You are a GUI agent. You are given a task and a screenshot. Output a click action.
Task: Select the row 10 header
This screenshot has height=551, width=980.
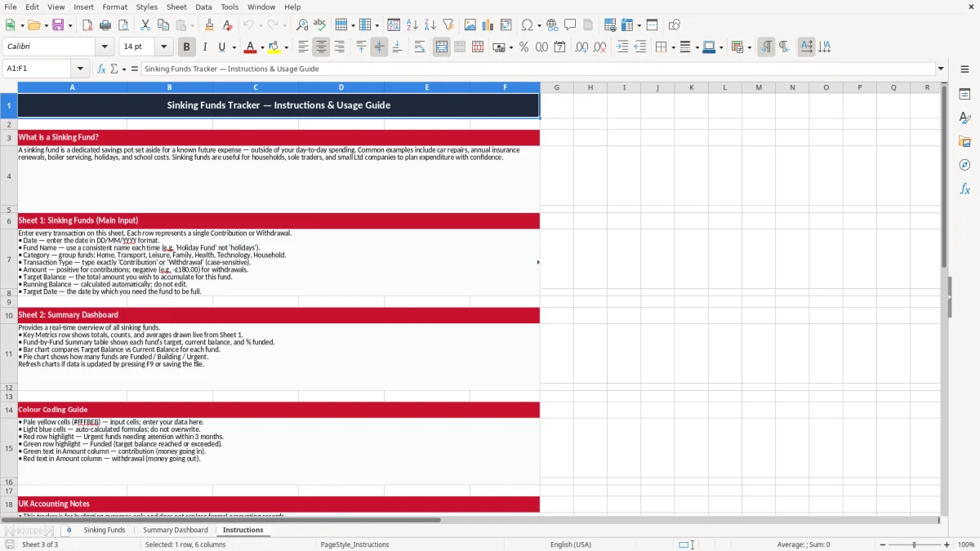click(9, 315)
